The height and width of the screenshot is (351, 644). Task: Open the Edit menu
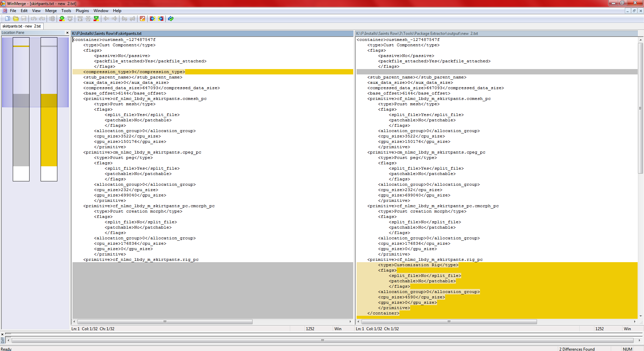tap(24, 11)
